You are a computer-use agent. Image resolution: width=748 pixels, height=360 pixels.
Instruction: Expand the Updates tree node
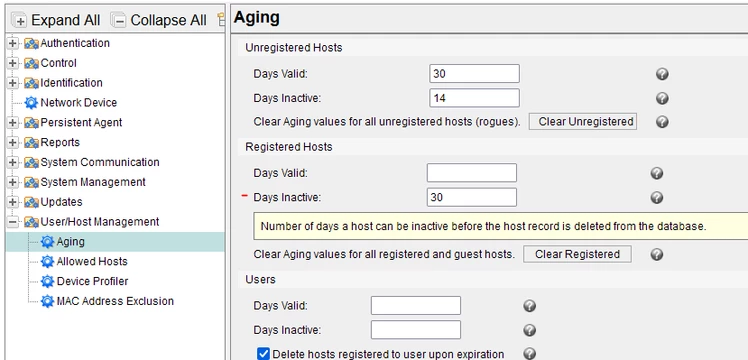coord(13,202)
